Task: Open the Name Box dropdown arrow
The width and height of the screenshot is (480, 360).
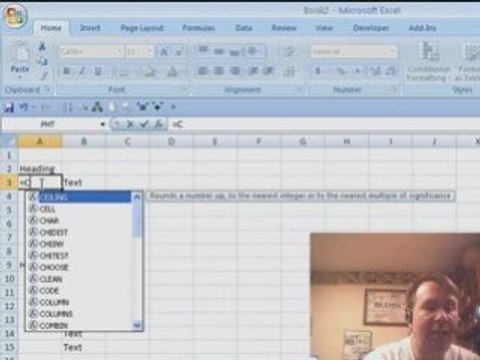Action: 102,124
